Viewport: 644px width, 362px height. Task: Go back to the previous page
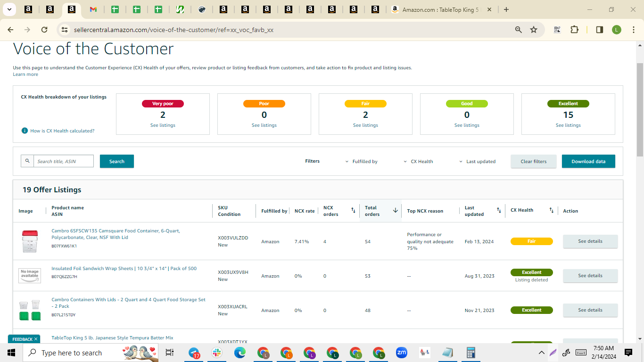coord(10,30)
